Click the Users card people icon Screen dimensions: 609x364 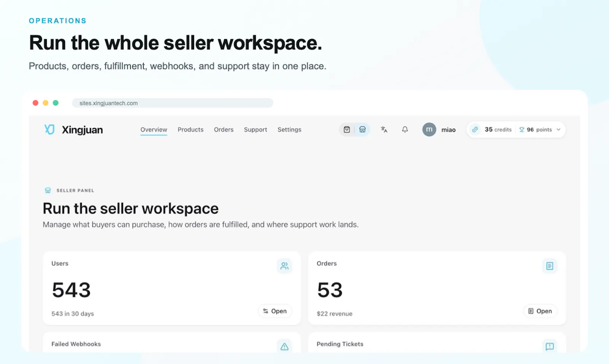coord(284,266)
